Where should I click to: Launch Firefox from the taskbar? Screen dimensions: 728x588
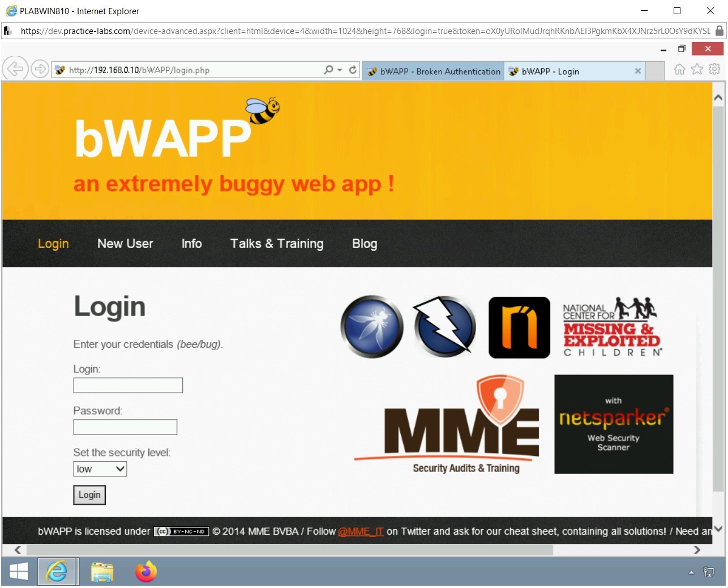[145, 572]
